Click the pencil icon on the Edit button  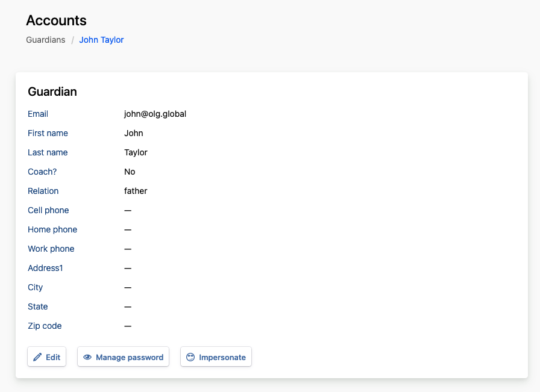point(38,357)
